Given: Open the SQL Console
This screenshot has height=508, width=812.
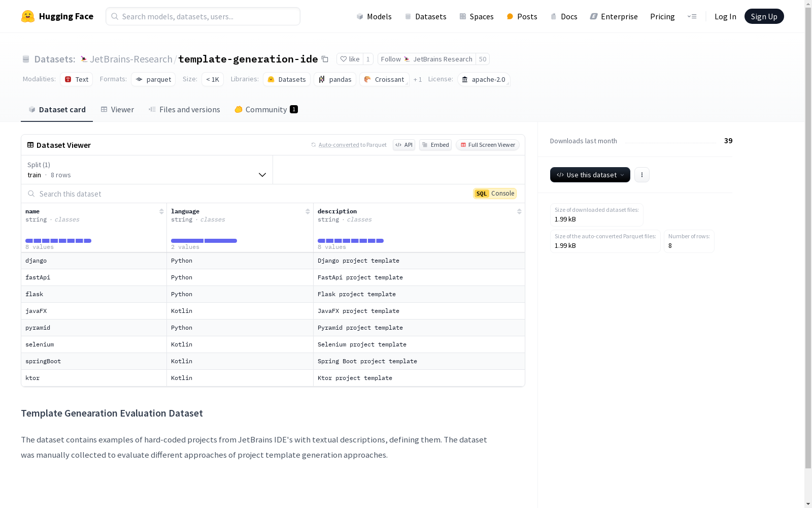Looking at the screenshot, I should [x=495, y=194].
